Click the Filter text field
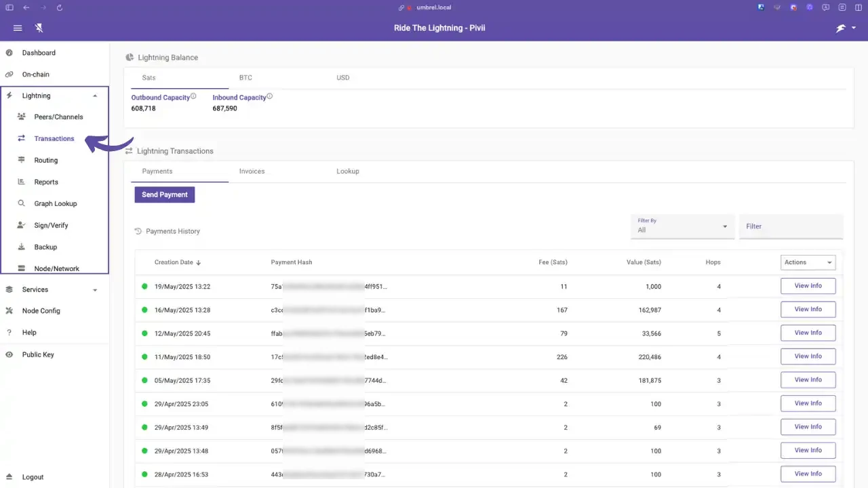868x488 pixels. click(791, 226)
